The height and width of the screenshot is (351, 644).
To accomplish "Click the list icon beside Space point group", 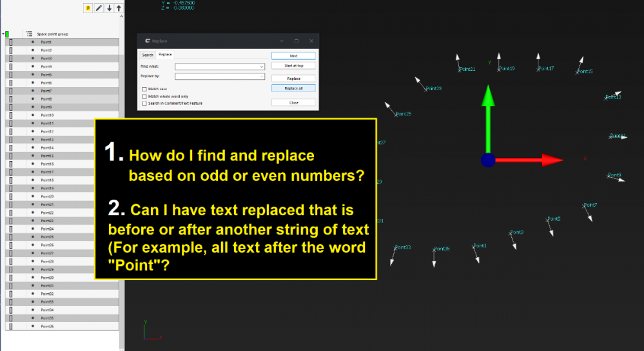I will point(29,33).
